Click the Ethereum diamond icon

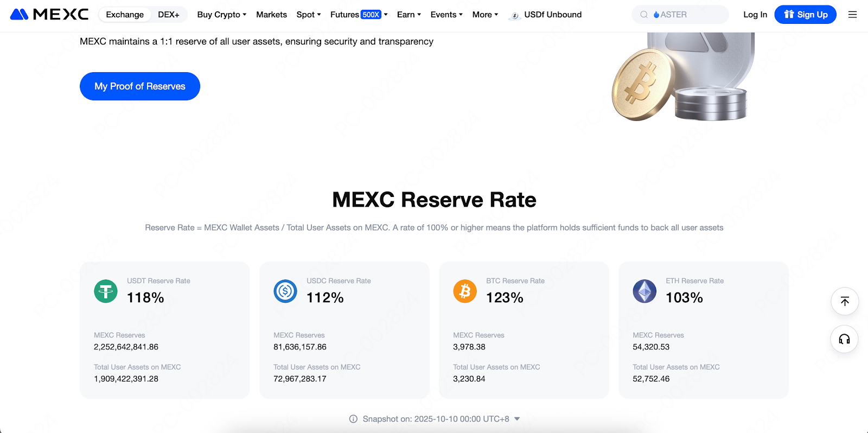tap(644, 291)
